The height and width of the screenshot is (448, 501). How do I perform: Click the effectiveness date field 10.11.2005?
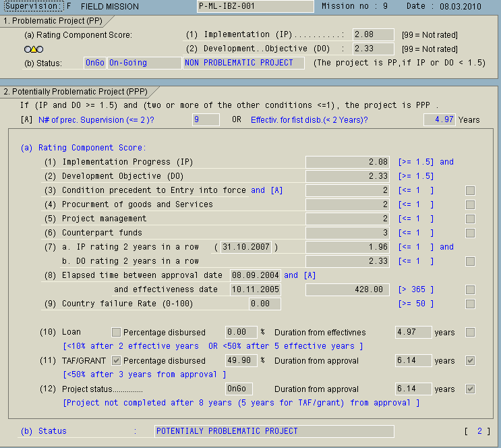(255, 289)
